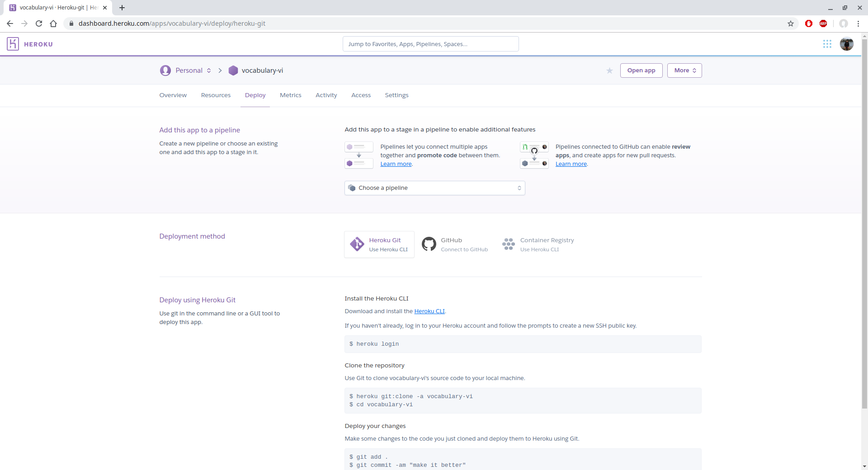The height and width of the screenshot is (470, 868).
Task: Follow the review apps Learn more link
Action: 571,164
